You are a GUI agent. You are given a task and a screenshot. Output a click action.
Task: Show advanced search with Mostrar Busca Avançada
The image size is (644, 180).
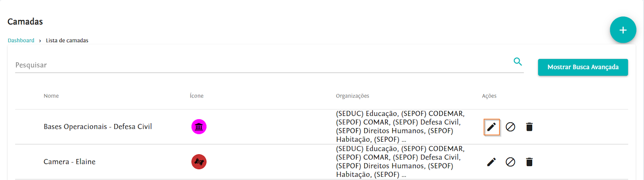point(583,67)
